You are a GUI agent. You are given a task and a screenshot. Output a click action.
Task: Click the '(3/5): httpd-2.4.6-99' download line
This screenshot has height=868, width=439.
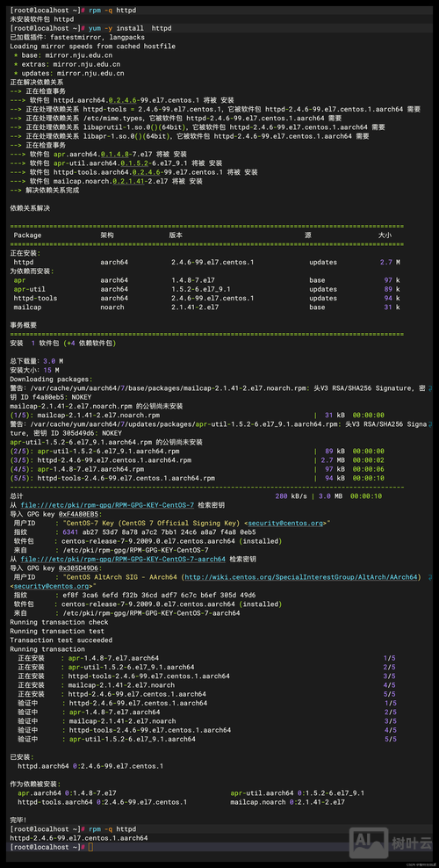(x=198, y=460)
